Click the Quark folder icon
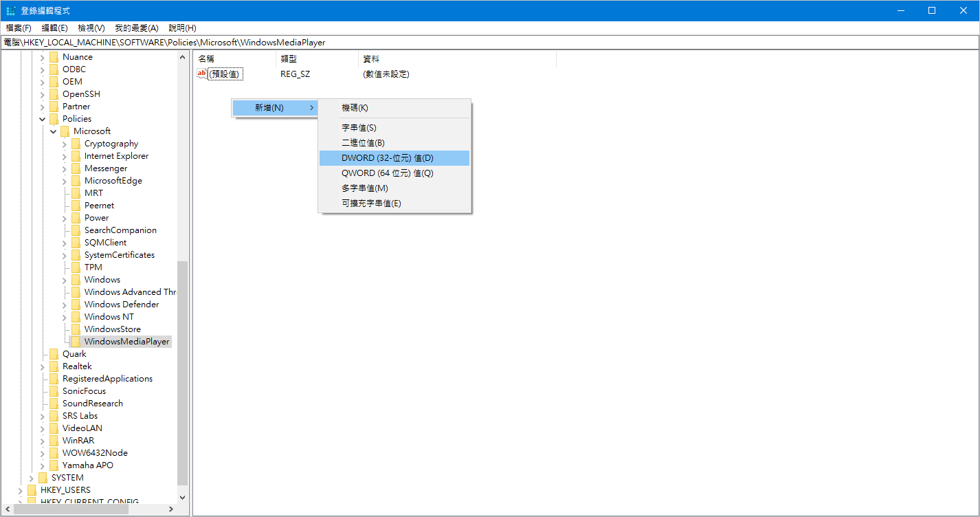The image size is (980, 517). click(54, 354)
